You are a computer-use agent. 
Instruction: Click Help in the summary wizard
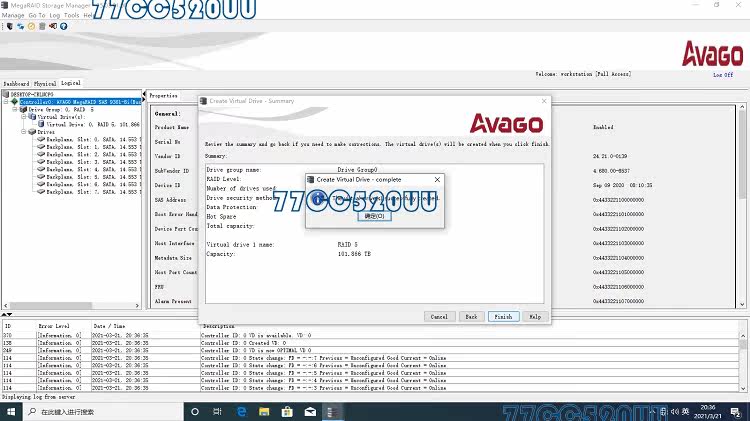click(535, 317)
